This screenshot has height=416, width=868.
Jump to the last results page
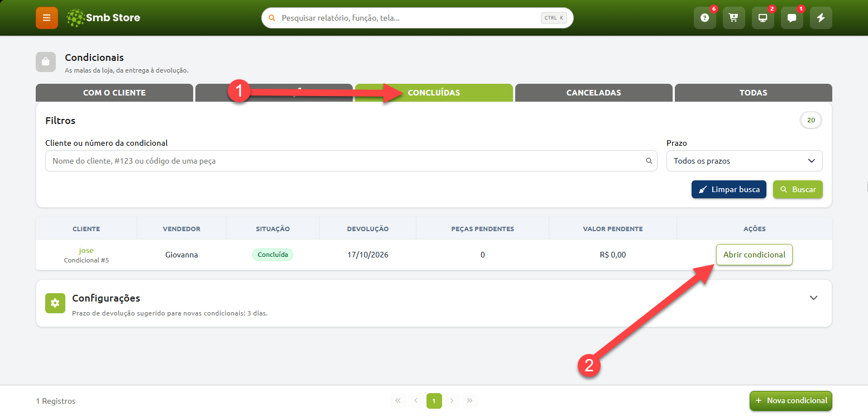point(470,401)
